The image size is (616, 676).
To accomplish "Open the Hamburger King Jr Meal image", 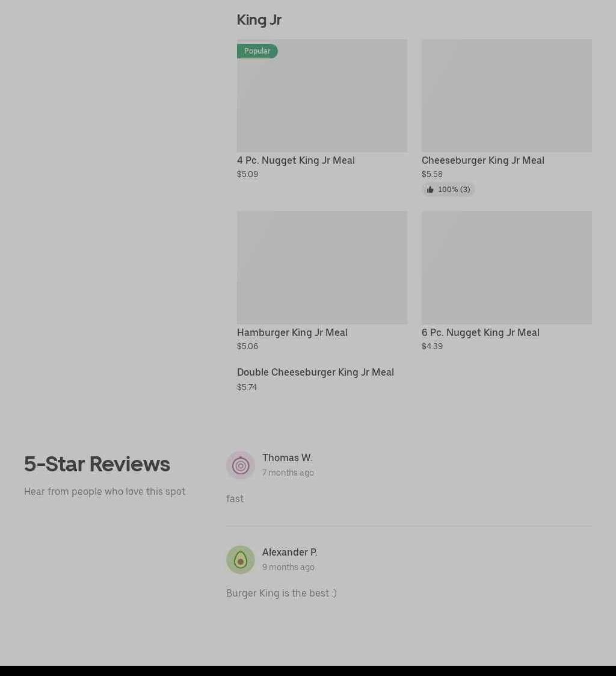I will 322,268.
